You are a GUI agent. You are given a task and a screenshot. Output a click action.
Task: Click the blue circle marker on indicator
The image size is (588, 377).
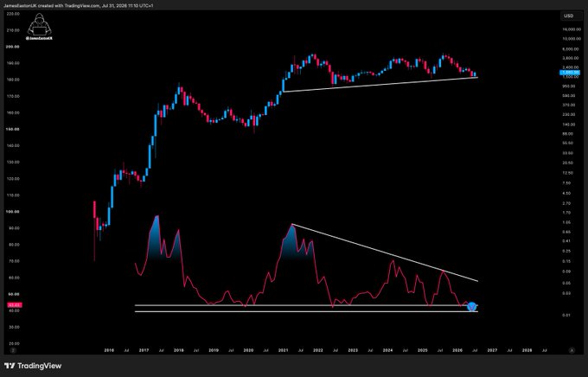472,307
